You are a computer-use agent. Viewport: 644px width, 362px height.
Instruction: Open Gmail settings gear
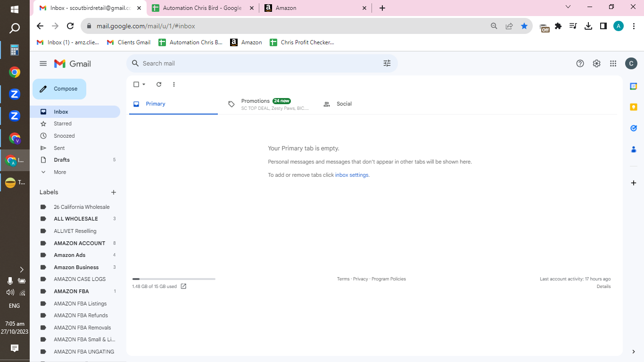coord(596,64)
